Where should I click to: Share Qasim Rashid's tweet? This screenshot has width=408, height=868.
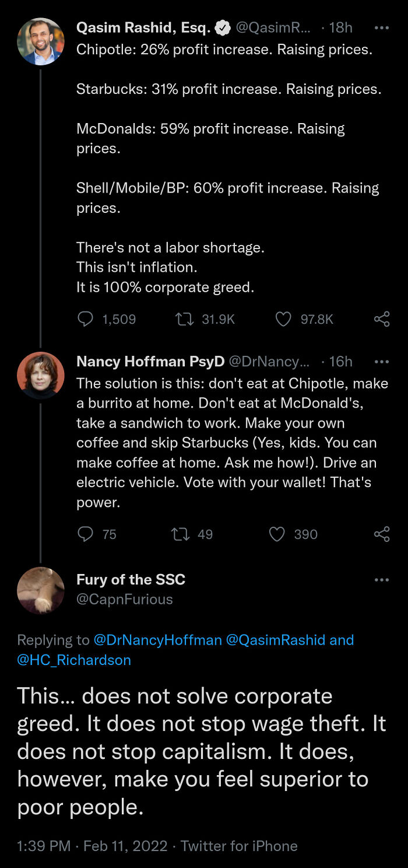pyautogui.click(x=382, y=319)
